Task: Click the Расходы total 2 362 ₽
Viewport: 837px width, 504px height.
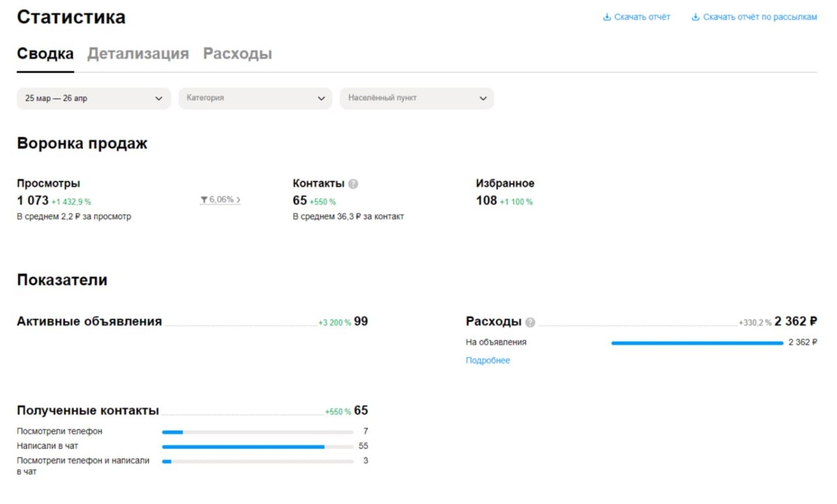Action: coord(796,321)
